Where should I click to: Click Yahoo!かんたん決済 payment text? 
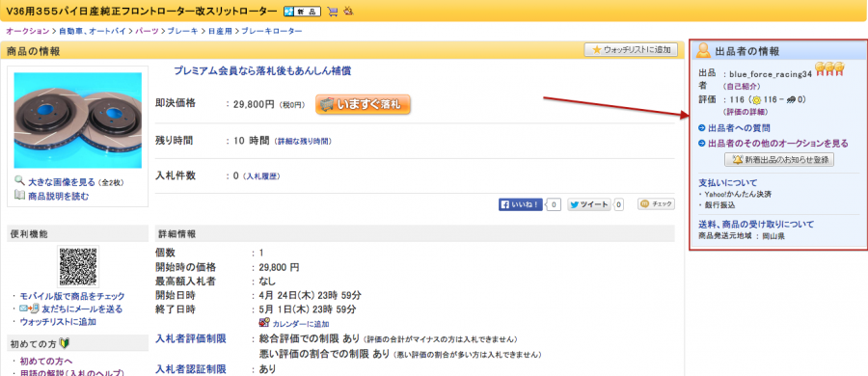pos(738,195)
